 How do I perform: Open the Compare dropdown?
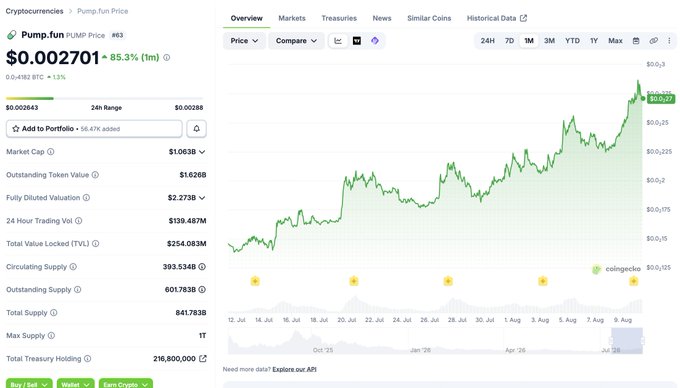click(x=296, y=41)
